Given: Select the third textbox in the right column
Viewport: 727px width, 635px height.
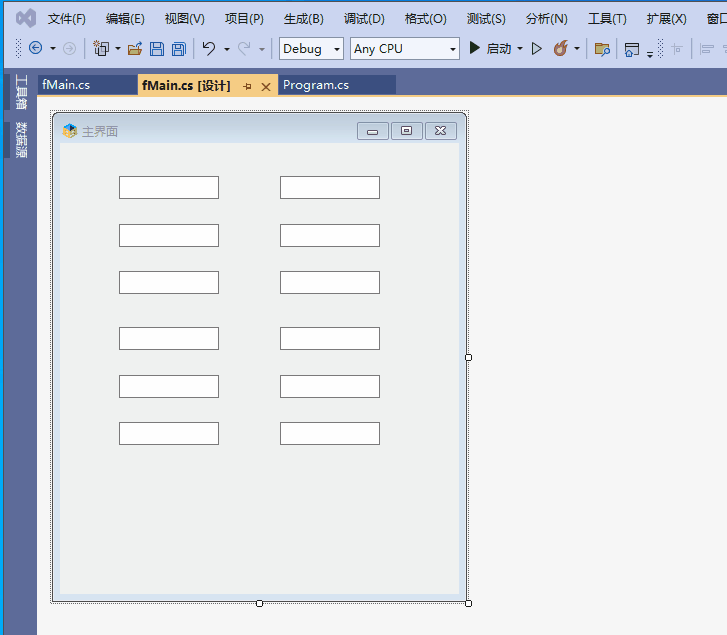Looking at the screenshot, I should [330, 282].
